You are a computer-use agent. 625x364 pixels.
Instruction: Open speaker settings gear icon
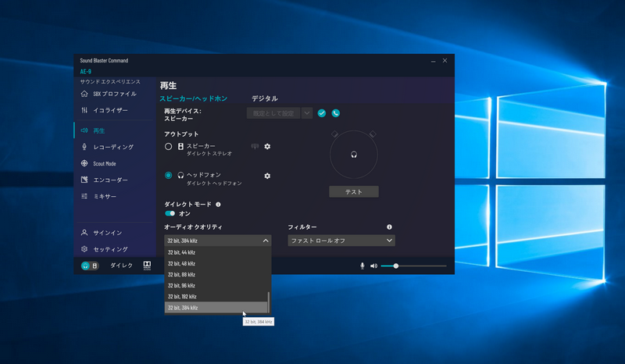(x=267, y=146)
